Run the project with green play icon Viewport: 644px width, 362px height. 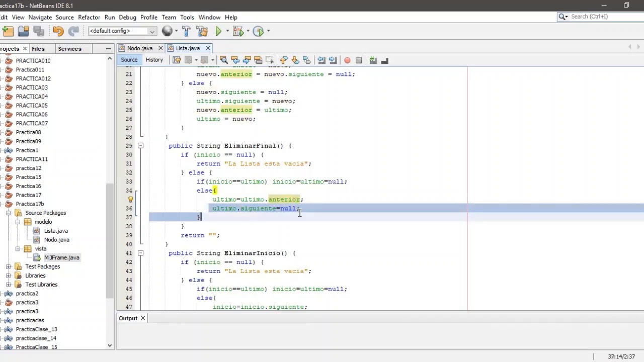point(218,31)
